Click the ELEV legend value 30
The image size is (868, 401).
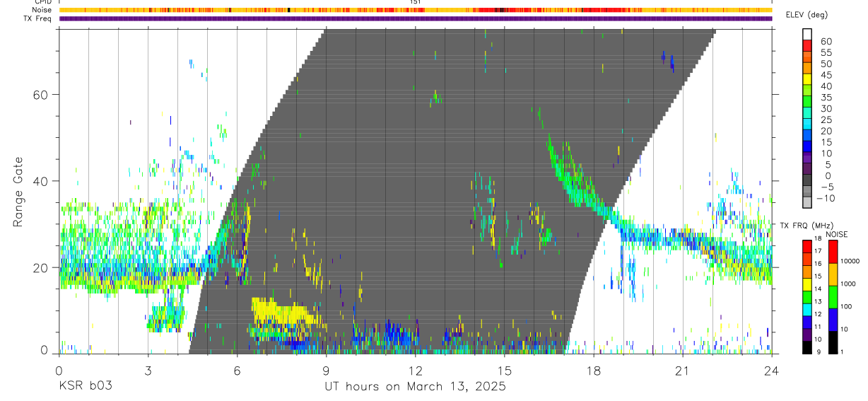click(826, 108)
